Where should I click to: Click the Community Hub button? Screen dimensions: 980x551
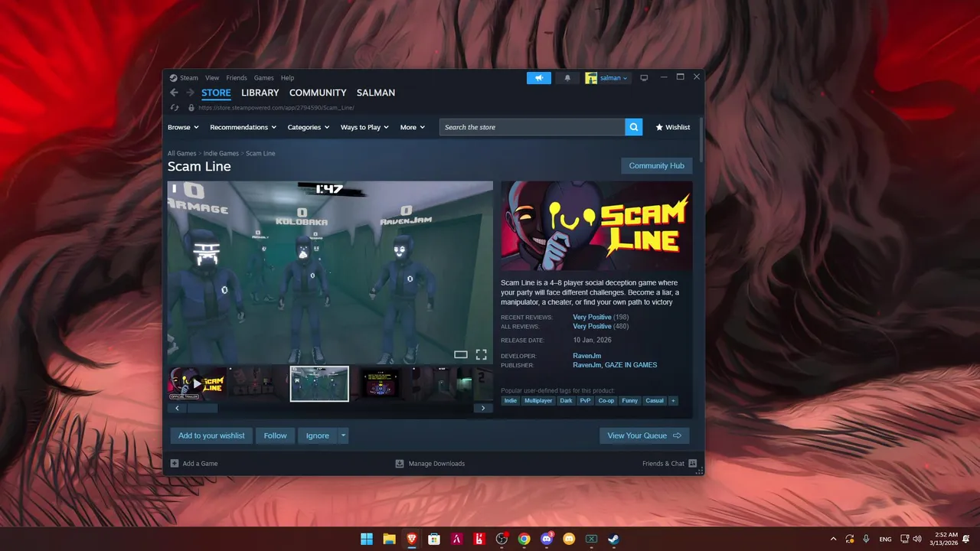[657, 165]
